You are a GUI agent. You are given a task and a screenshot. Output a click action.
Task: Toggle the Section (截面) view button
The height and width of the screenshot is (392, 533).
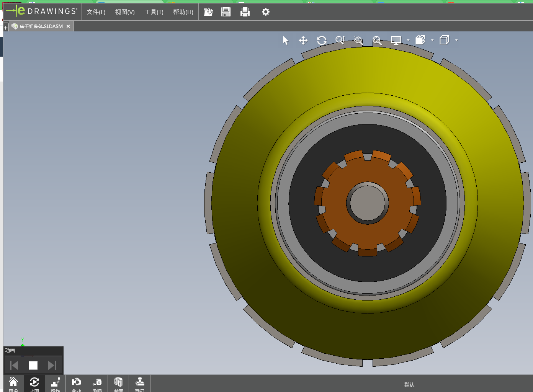pyautogui.click(x=118, y=384)
